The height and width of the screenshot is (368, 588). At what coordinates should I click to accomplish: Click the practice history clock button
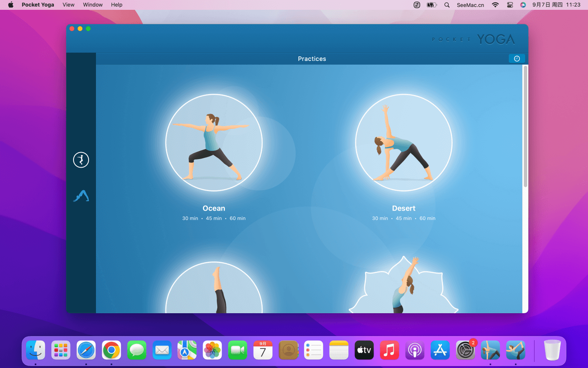point(517,59)
